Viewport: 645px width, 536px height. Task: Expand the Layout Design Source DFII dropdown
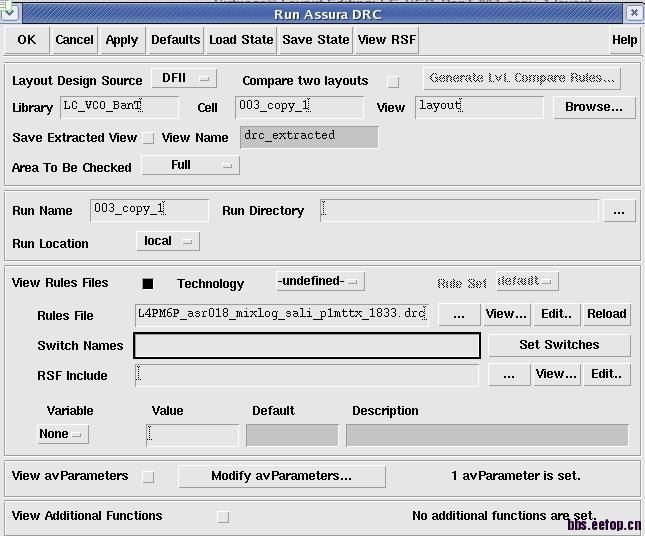tap(184, 78)
